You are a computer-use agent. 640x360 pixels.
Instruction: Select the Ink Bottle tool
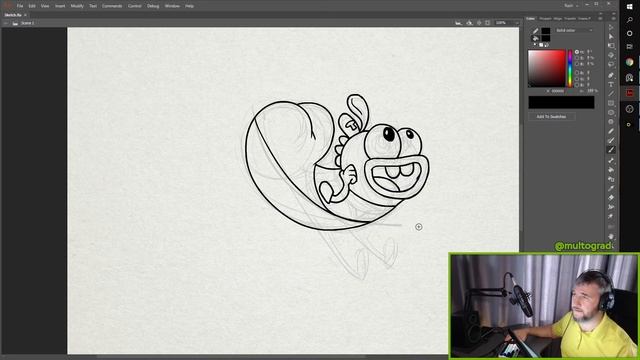coord(611,179)
